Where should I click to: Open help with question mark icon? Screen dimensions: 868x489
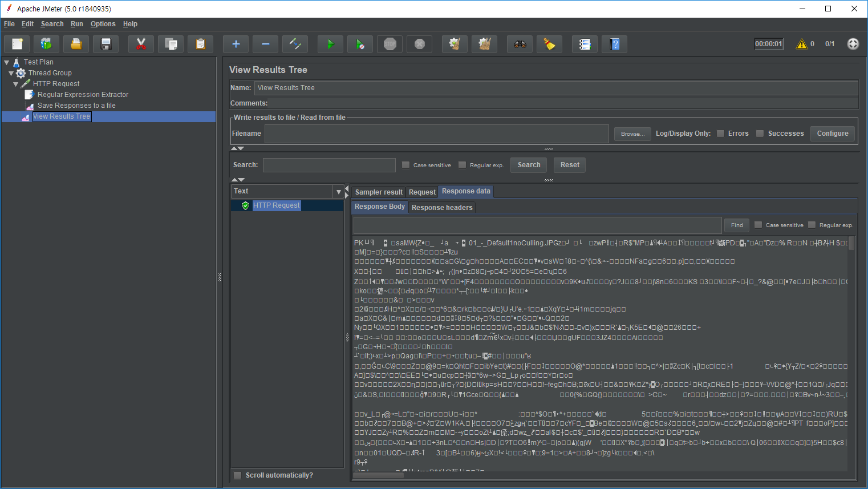(615, 44)
